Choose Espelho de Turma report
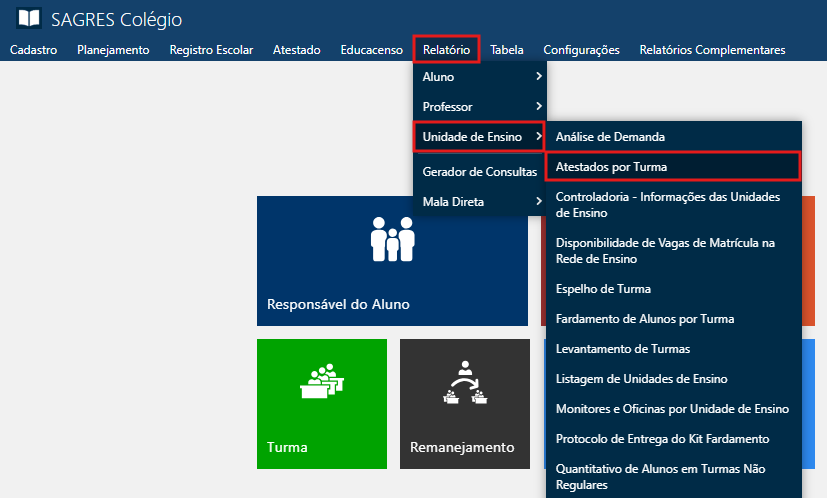The height and width of the screenshot is (498, 827). click(x=603, y=289)
